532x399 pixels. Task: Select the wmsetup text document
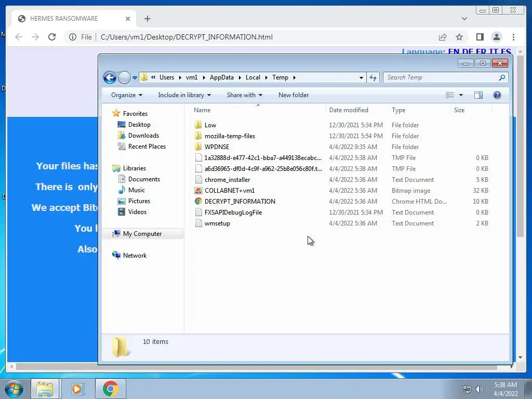point(342,223)
